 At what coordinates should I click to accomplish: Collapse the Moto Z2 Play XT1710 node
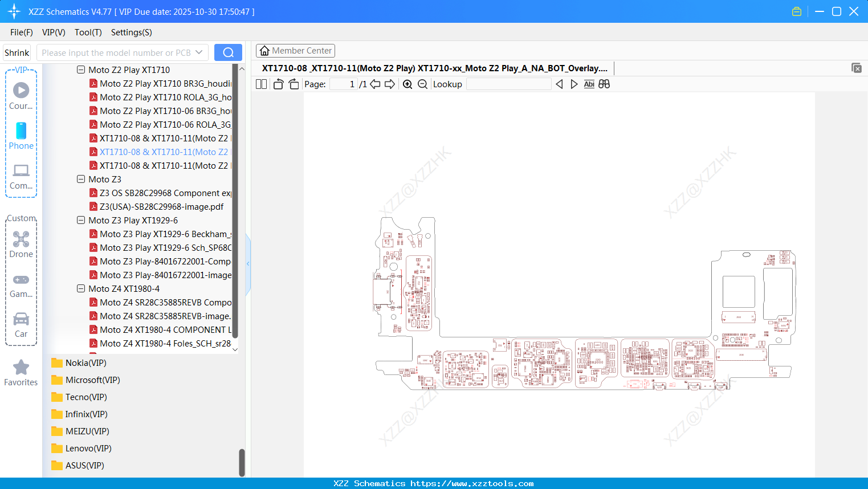coord(81,70)
